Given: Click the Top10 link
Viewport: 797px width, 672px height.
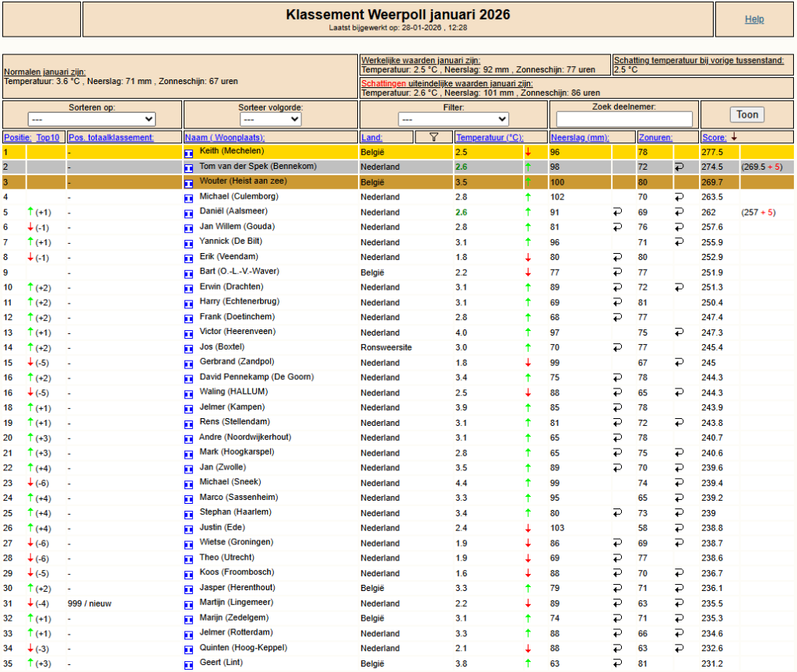Looking at the screenshot, I should 47,137.
